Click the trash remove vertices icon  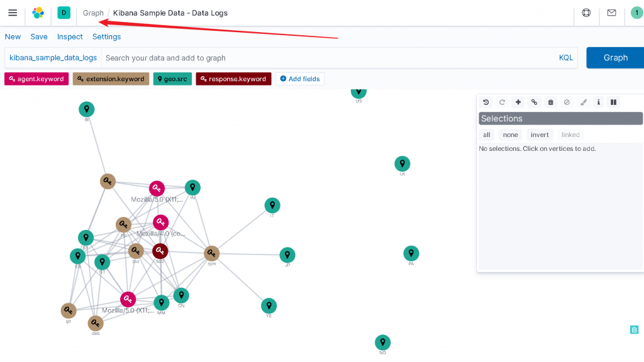tap(551, 102)
